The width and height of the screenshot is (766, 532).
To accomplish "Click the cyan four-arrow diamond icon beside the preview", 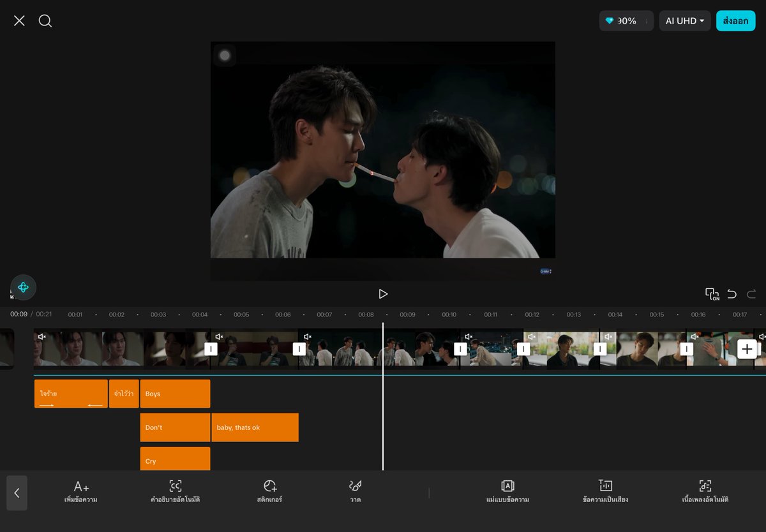I will 23,288.
